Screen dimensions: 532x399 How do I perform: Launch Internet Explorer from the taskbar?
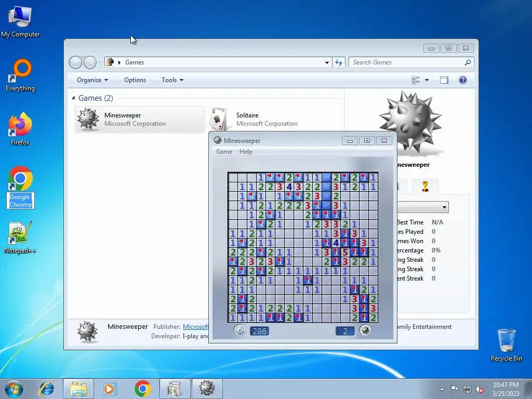(46, 389)
